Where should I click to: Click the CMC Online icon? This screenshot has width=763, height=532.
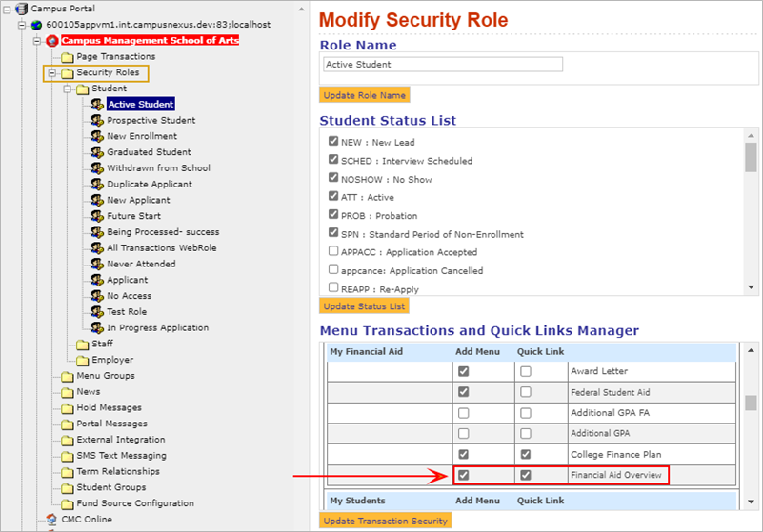click(x=51, y=520)
